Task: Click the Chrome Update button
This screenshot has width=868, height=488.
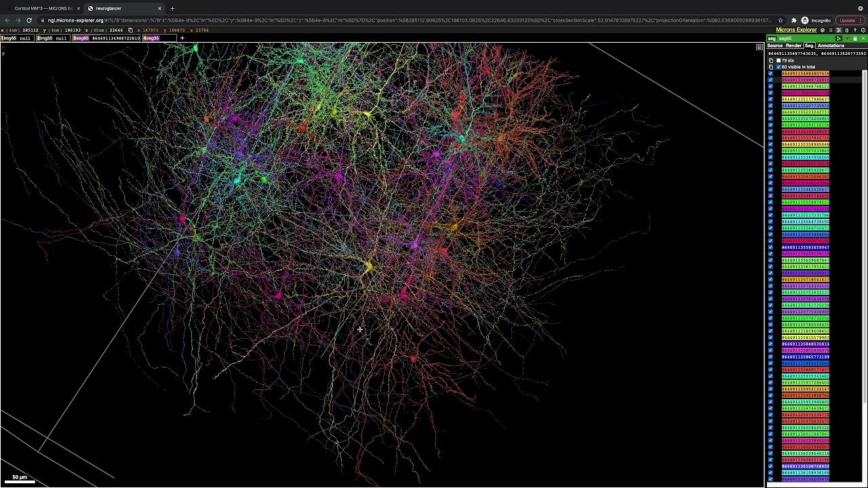Action: tap(847, 20)
